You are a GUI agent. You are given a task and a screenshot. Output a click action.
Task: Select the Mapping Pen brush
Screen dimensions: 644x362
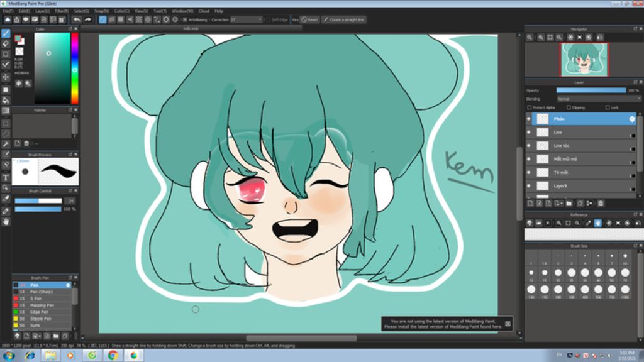pyautogui.click(x=42, y=305)
